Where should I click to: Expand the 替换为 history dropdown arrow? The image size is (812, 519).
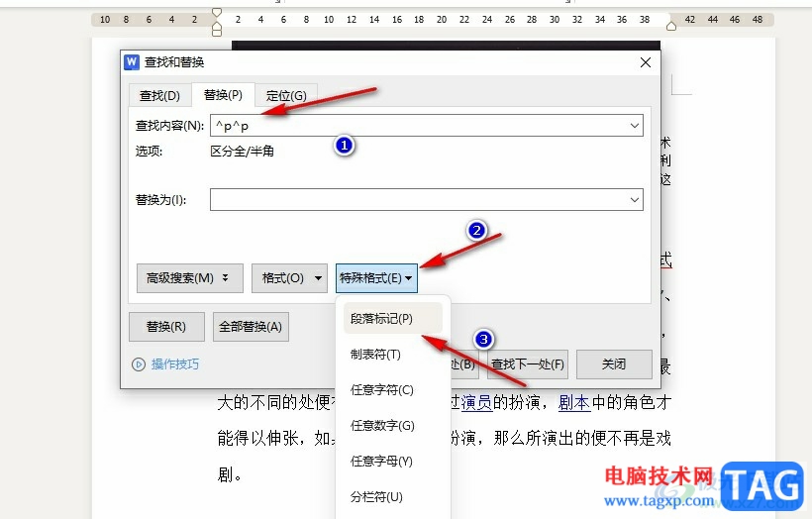(x=635, y=200)
